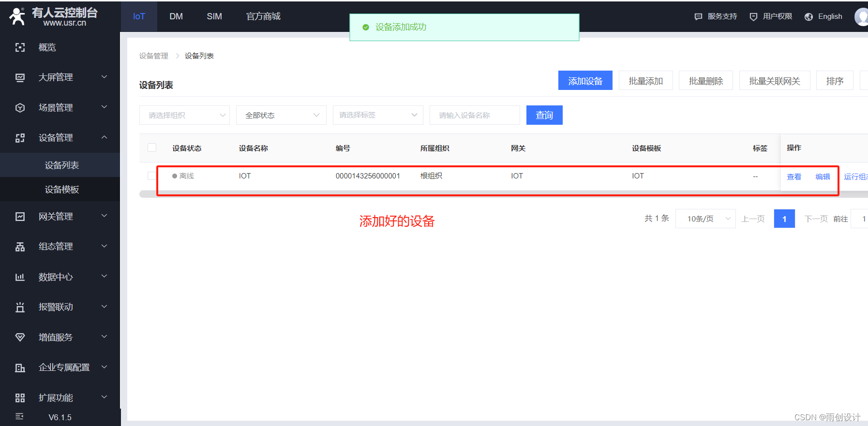This screenshot has width=868, height=426.
Task: Check the IOT device row checkbox
Action: click(152, 176)
